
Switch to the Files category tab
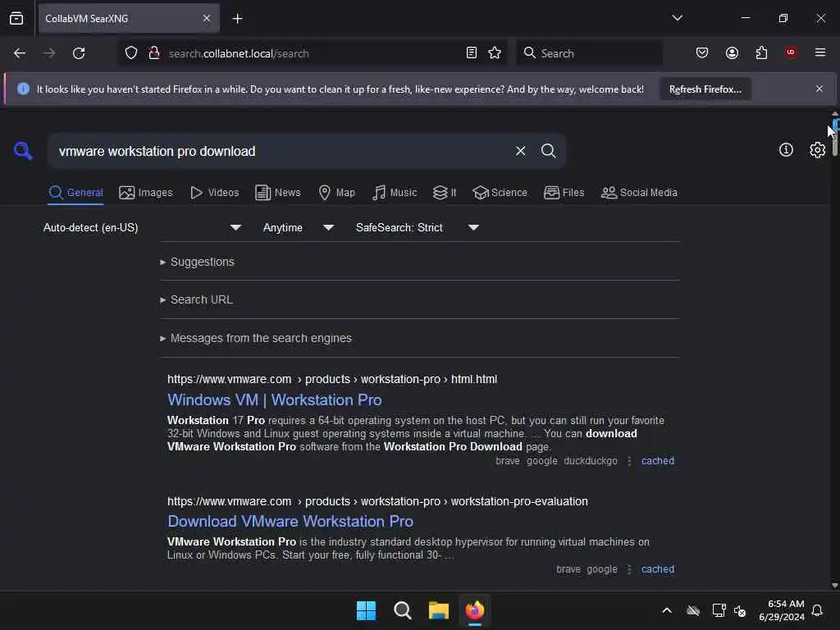(x=564, y=193)
